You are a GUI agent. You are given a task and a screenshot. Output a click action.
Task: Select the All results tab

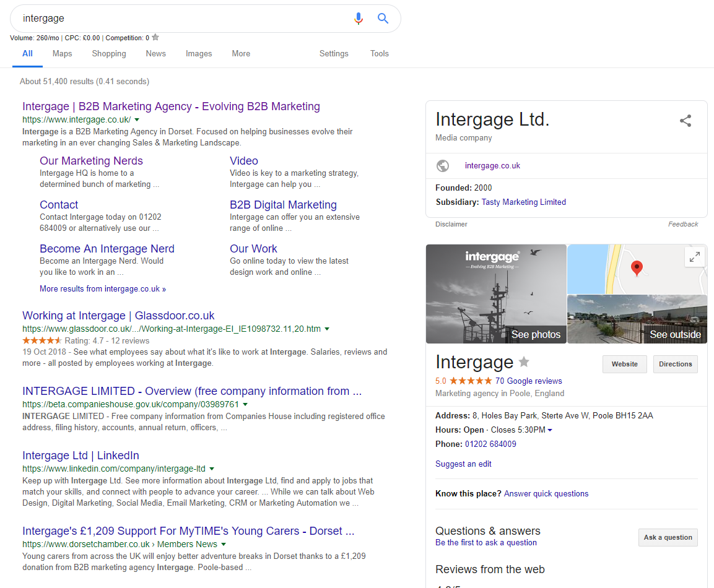click(x=27, y=54)
